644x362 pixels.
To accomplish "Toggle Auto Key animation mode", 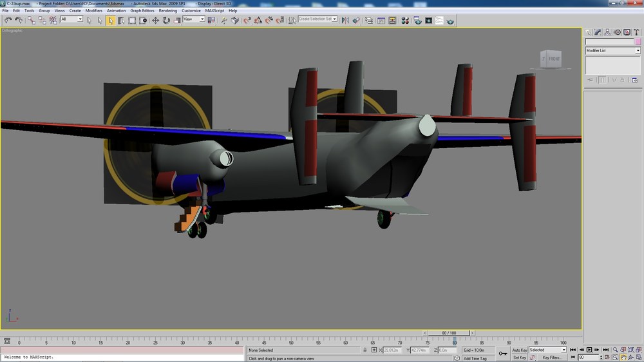I will point(520,350).
